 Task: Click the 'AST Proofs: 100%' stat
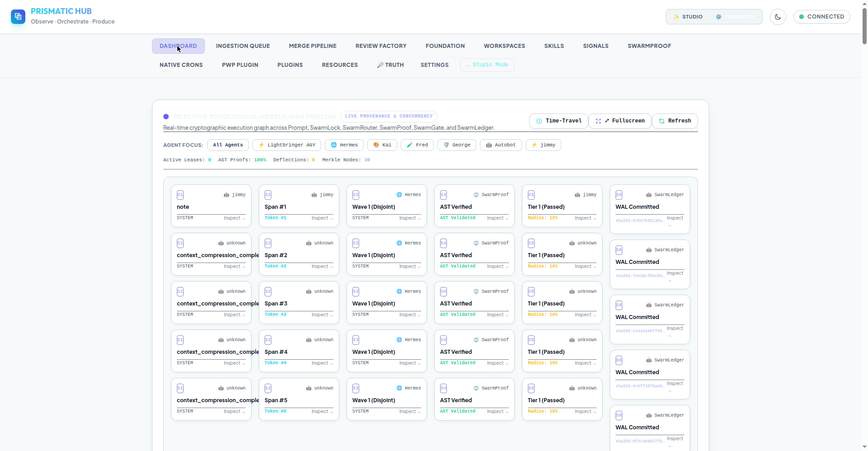[242, 160]
